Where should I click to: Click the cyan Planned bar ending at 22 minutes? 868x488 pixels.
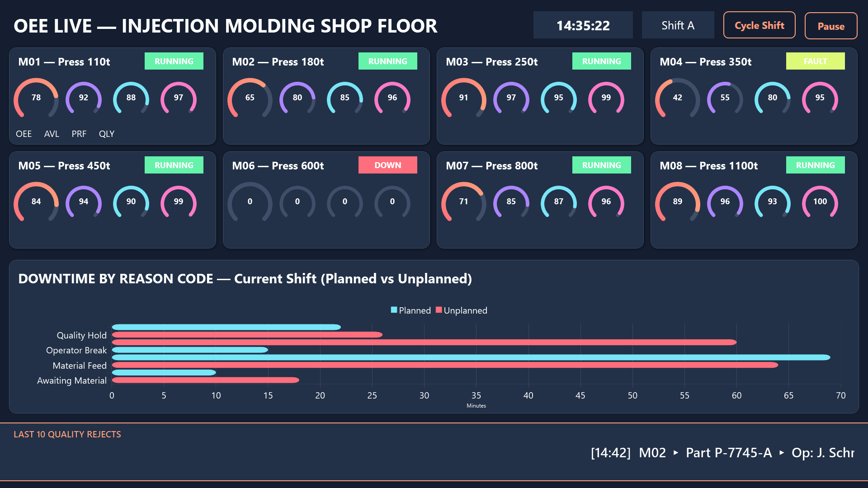(x=226, y=327)
